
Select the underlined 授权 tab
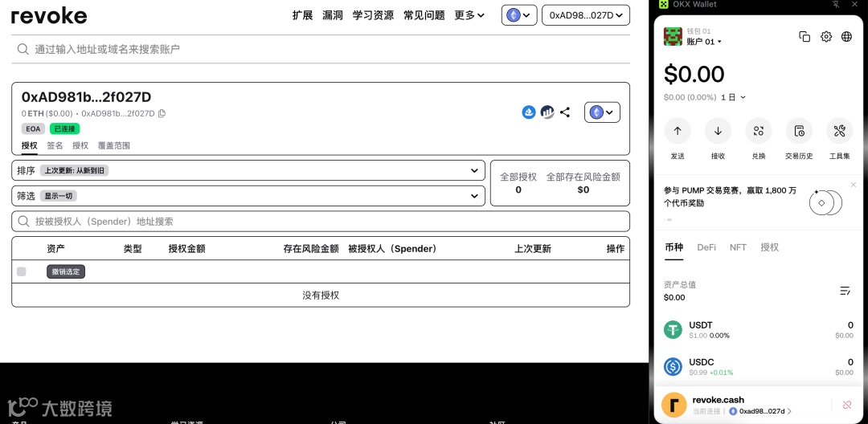(30, 145)
